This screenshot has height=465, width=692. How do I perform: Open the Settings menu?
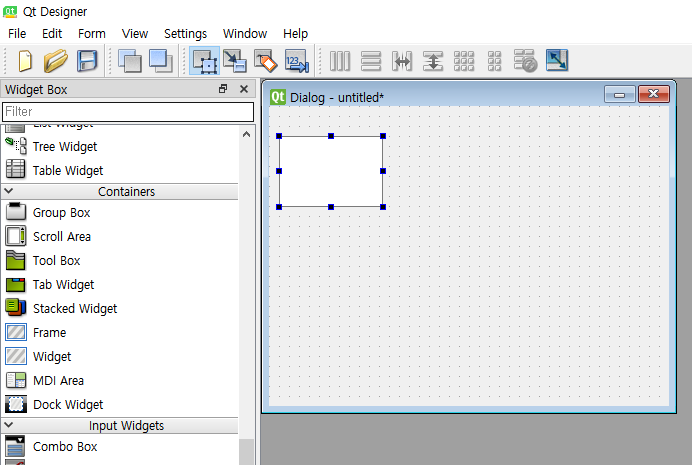185,34
